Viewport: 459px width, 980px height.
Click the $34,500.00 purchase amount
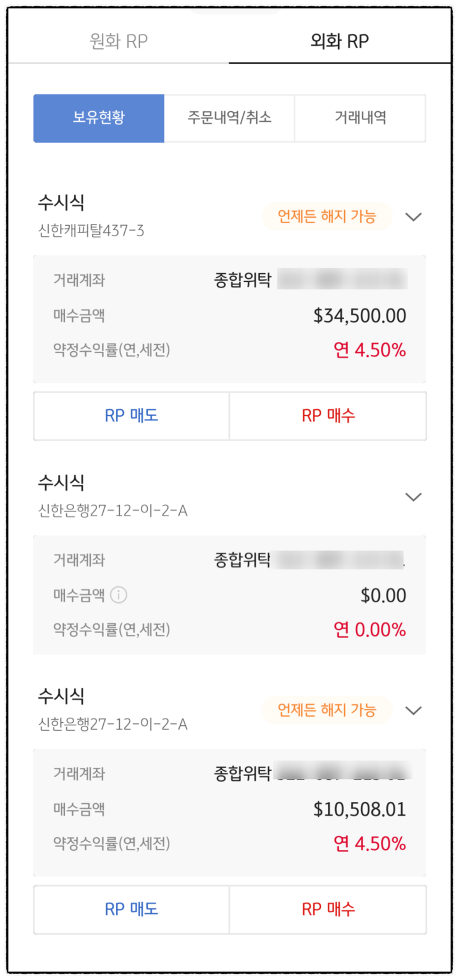360,316
